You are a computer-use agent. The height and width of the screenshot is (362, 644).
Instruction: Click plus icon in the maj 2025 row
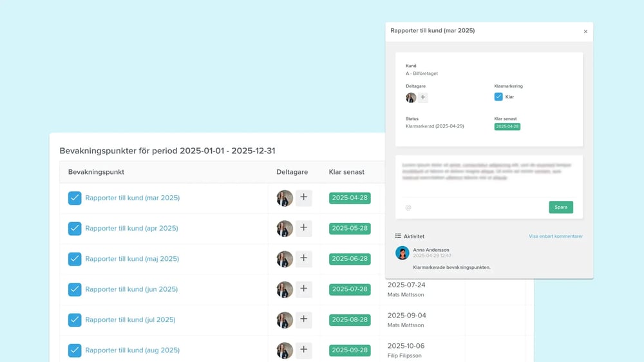[x=303, y=259]
